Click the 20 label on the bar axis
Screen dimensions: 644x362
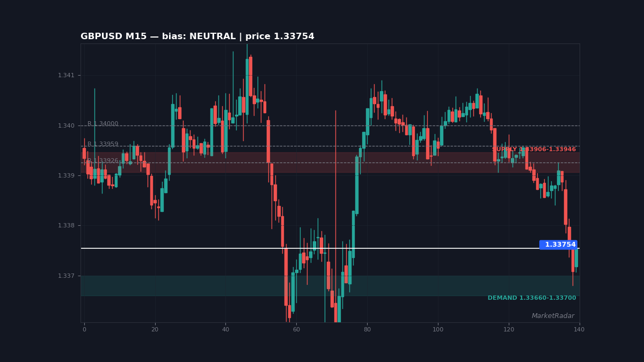[x=155, y=329]
